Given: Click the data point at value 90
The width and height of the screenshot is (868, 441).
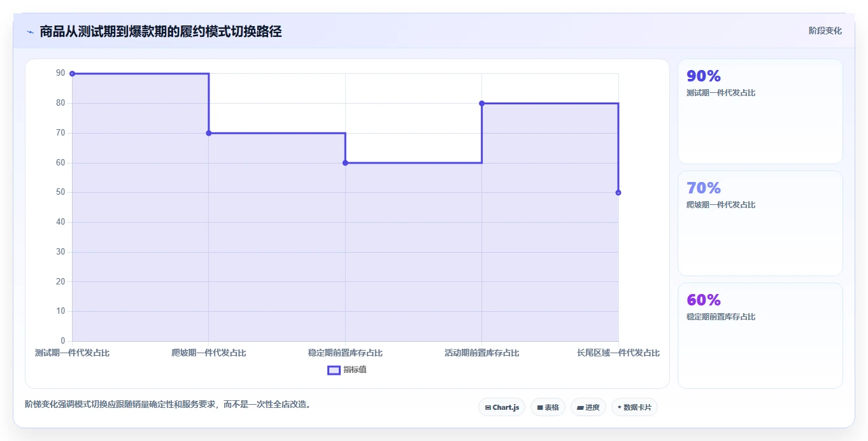Looking at the screenshot, I should [x=72, y=74].
